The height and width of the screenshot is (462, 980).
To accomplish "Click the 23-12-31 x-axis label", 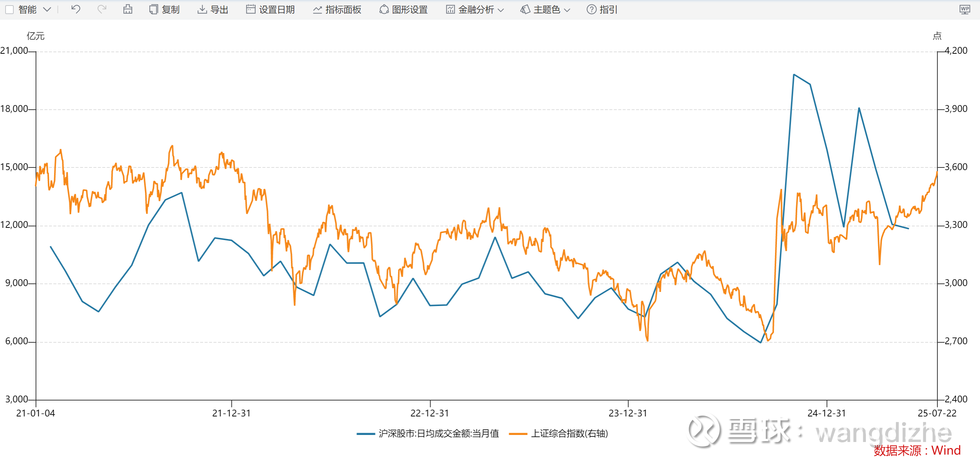I will click(628, 413).
